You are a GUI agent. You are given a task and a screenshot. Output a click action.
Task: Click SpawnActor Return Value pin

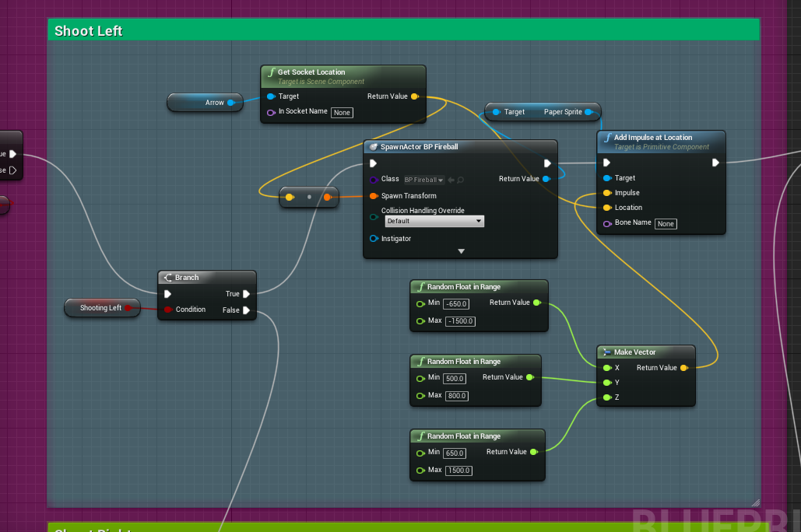[x=546, y=179]
